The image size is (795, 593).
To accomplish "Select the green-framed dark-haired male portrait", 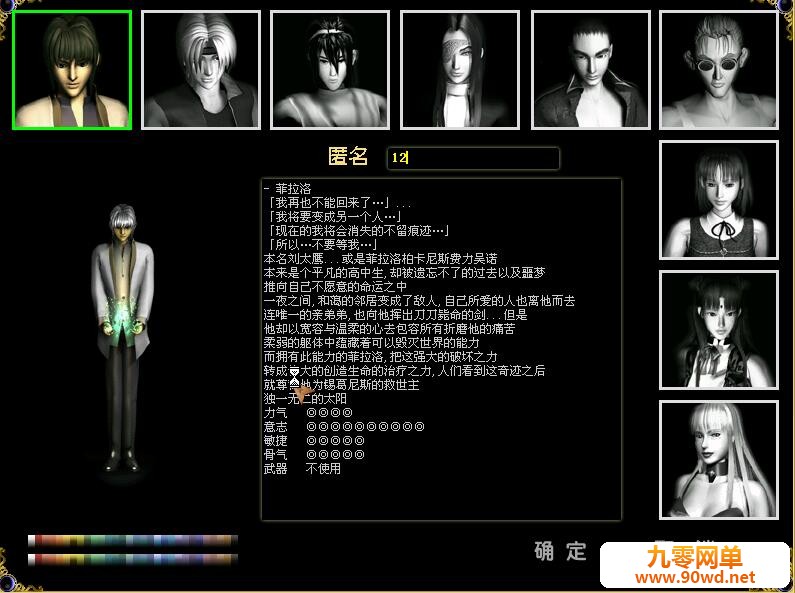I will pos(72,70).
